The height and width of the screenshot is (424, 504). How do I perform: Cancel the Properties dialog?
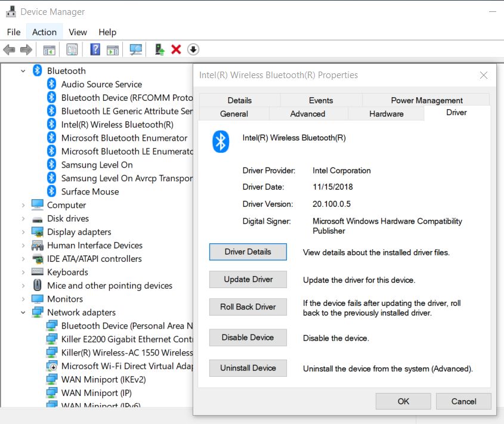coord(463,401)
